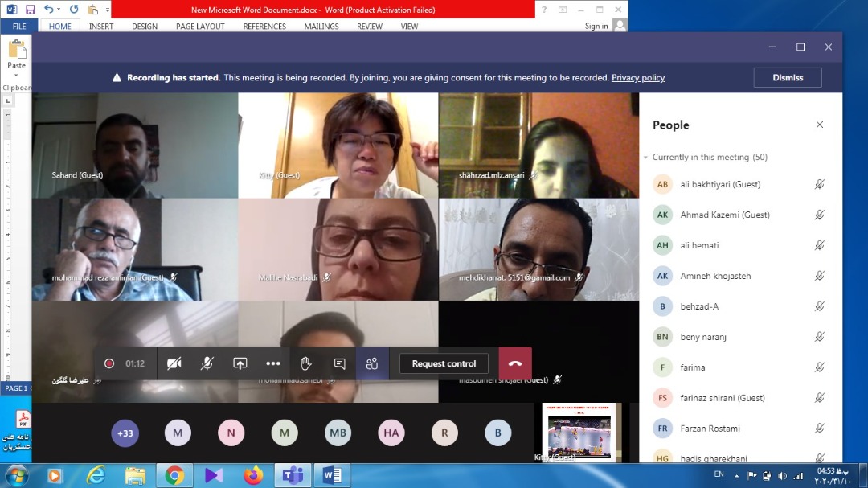The height and width of the screenshot is (488, 868).
Task: Open the FILE tab in Word
Action: [19, 26]
